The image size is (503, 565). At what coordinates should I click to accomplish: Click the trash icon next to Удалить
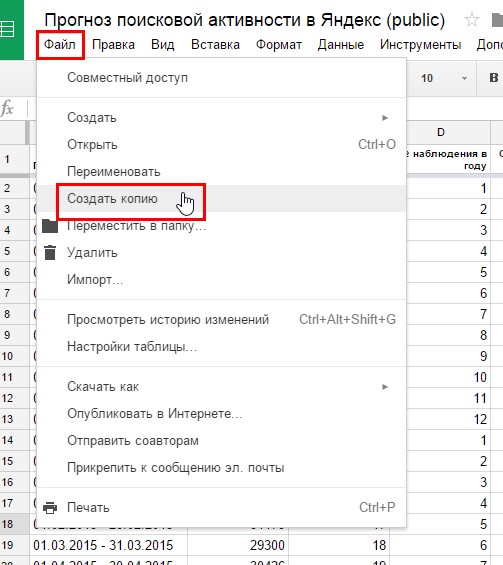tap(50, 252)
